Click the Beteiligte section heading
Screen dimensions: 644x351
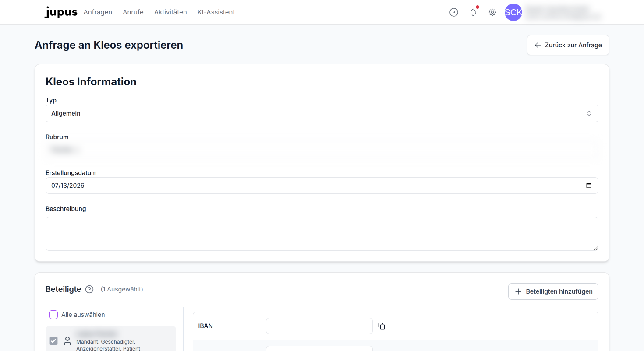[64, 289]
